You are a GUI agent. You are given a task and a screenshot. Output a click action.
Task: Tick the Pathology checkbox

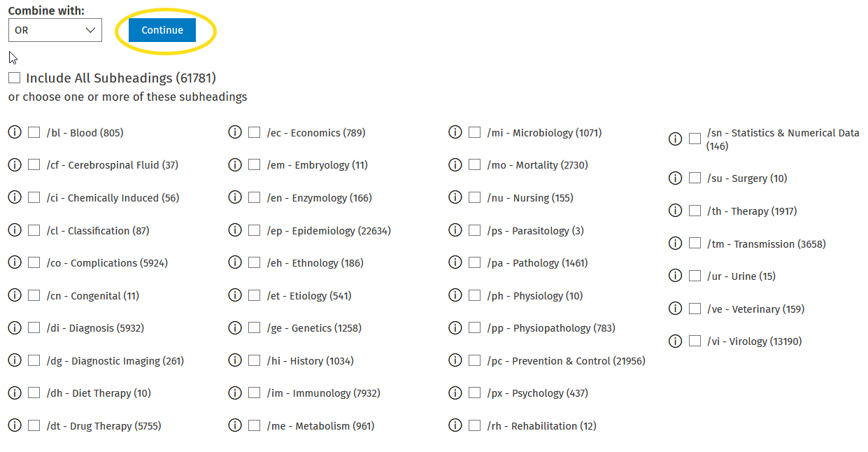click(x=474, y=262)
